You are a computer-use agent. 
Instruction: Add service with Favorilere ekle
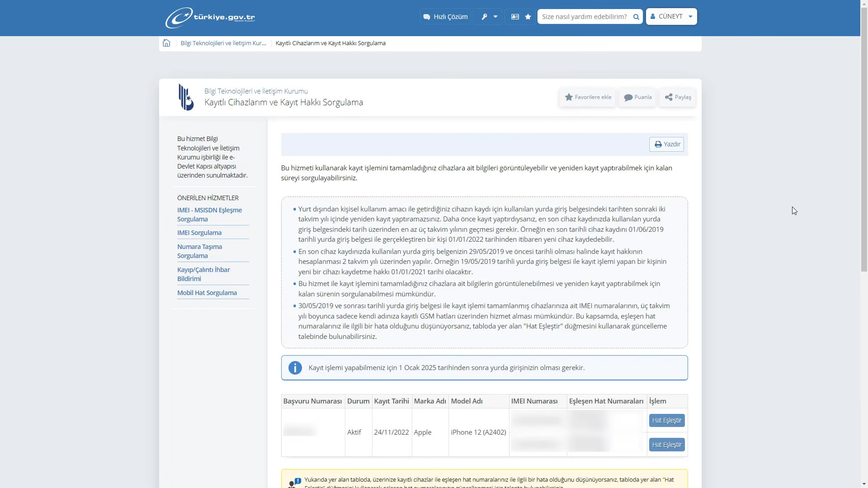coord(588,97)
